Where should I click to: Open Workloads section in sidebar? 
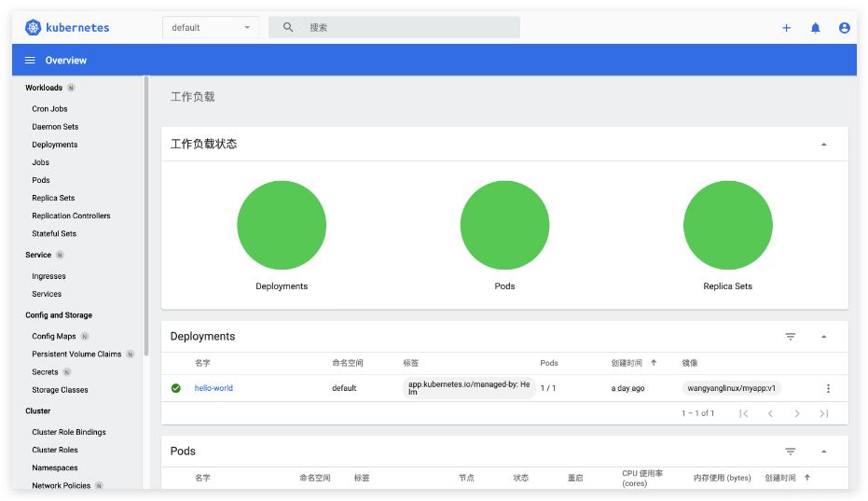point(44,88)
